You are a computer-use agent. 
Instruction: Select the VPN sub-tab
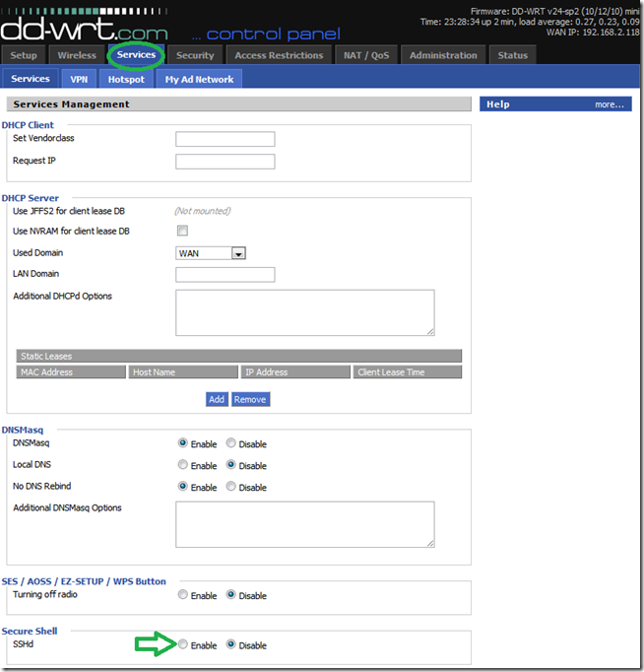click(79, 79)
